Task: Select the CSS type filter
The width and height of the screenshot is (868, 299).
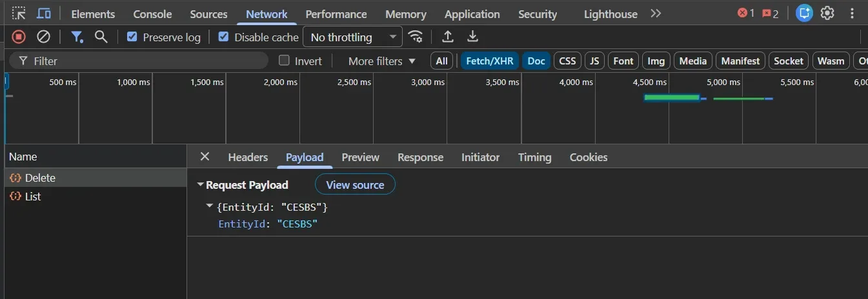Action: point(567,61)
